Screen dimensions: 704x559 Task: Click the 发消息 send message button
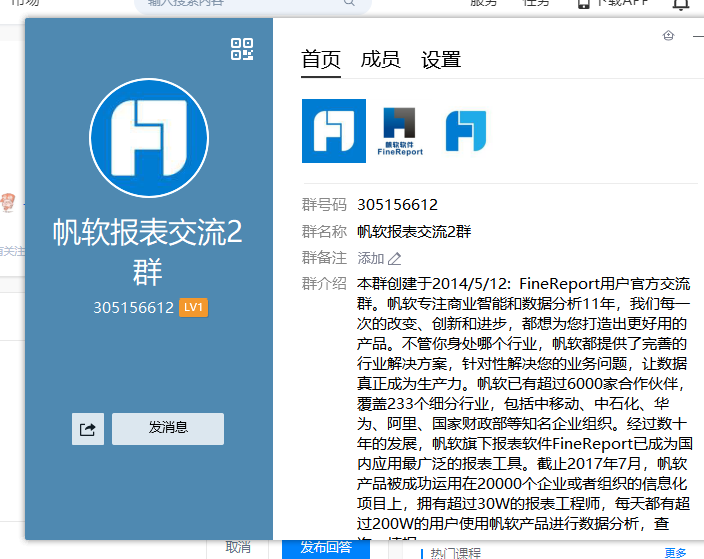(168, 429)
